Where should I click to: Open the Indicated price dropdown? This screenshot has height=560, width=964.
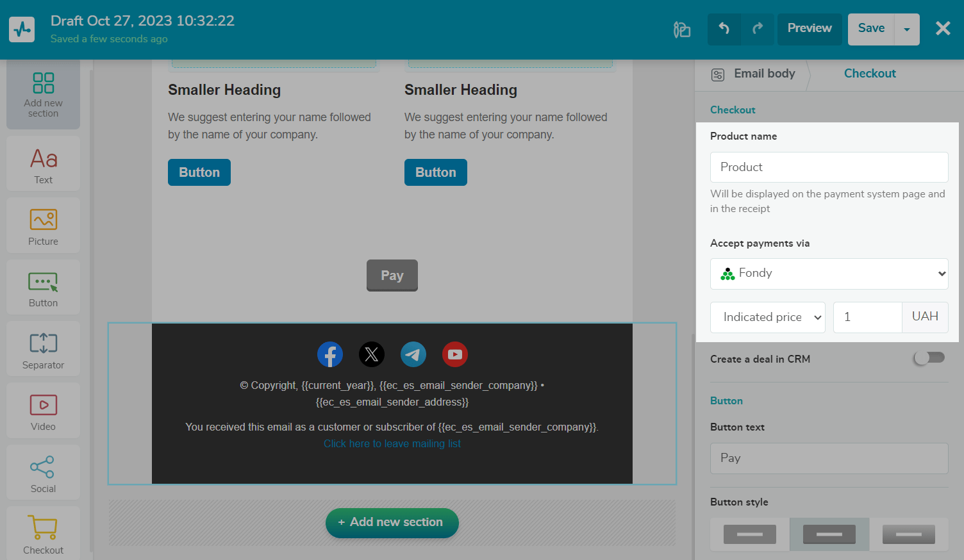768,317
